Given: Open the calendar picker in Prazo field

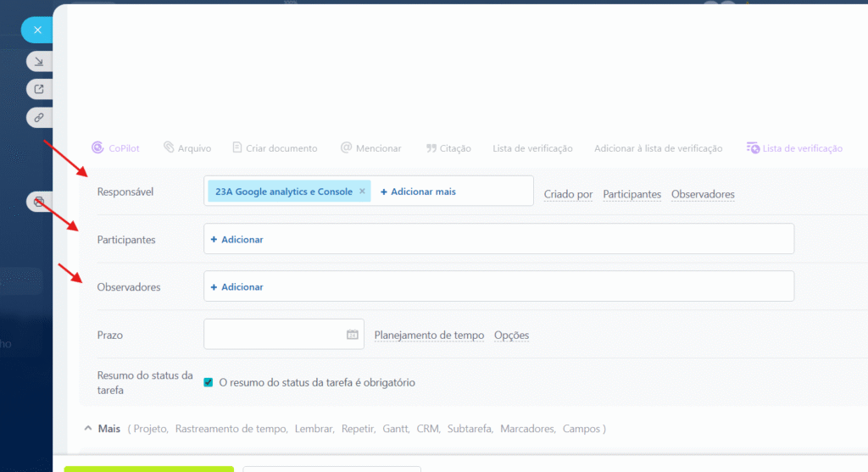Looking at the screenshot, I should pyautogui.click(x=353, y=335).
